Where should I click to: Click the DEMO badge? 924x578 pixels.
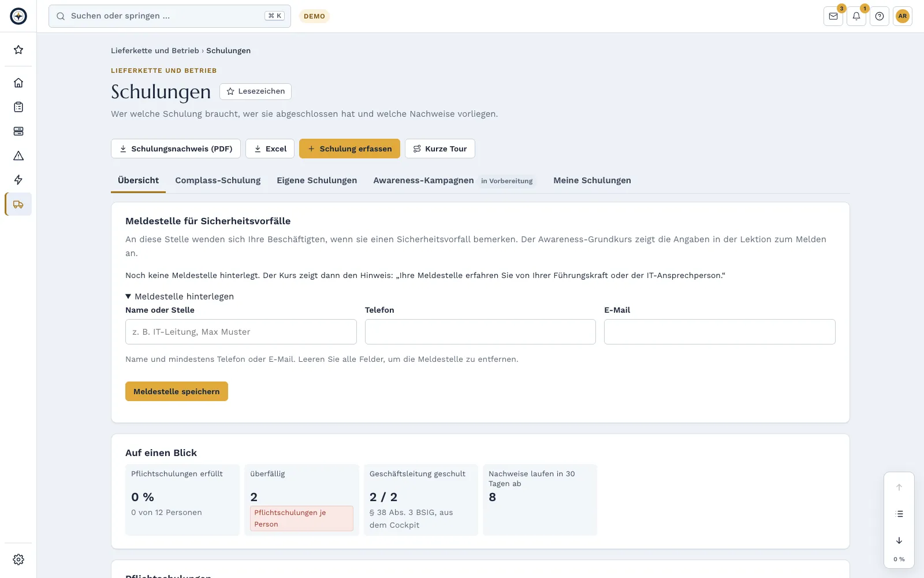314,16
